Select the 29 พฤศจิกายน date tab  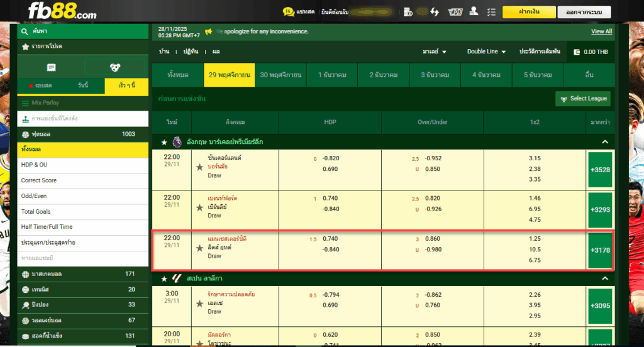(229, 75)
